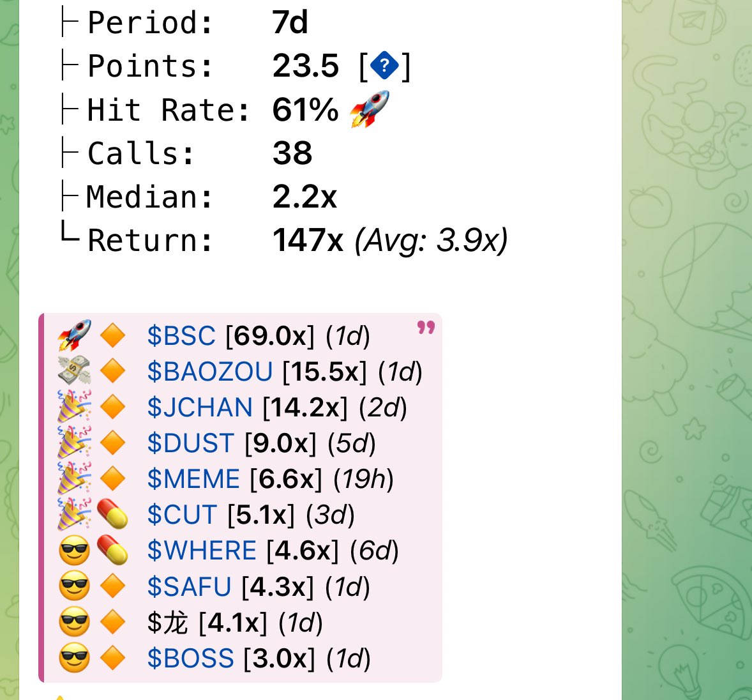Click the blue question mark icon by Points
752x700 pixels.
pyautogui.click(x=384, y=66)
